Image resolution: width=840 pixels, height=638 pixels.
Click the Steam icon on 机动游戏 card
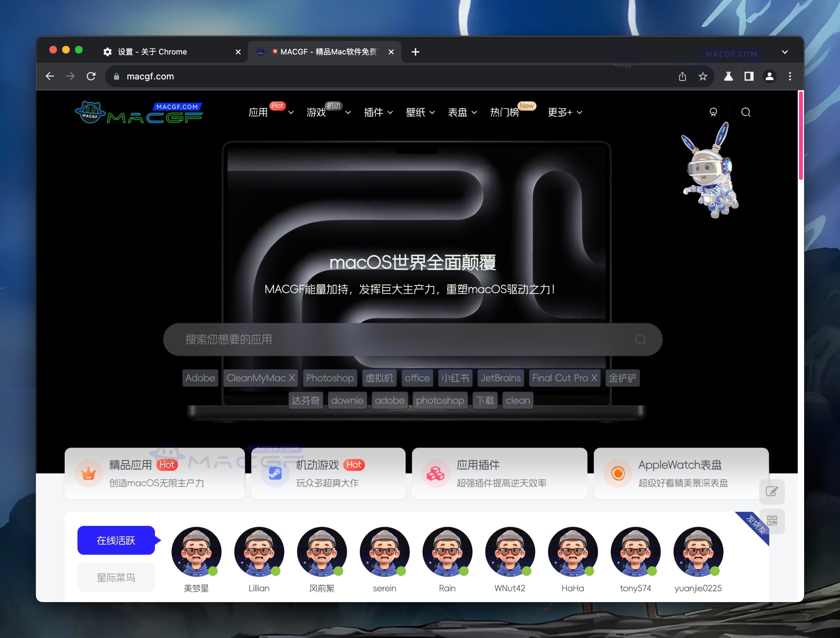[275, 473]
